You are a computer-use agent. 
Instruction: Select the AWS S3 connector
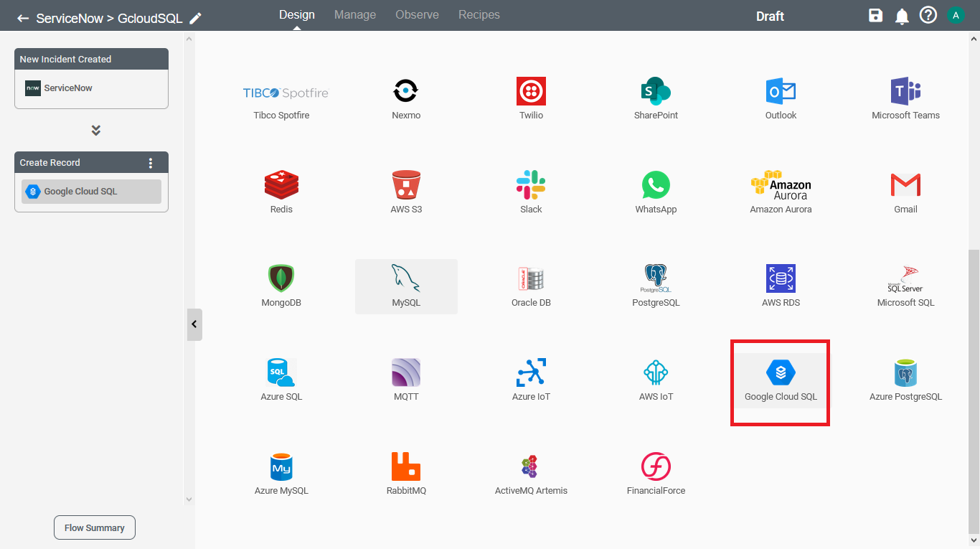[x=406, y=193]
